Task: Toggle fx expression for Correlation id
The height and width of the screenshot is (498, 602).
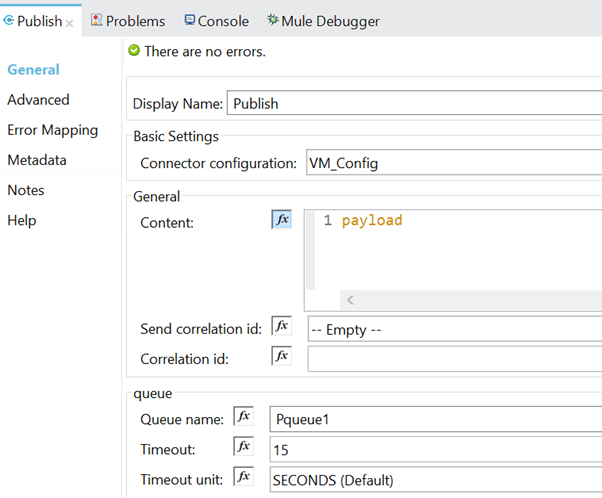Action: [x=282, y=356]
